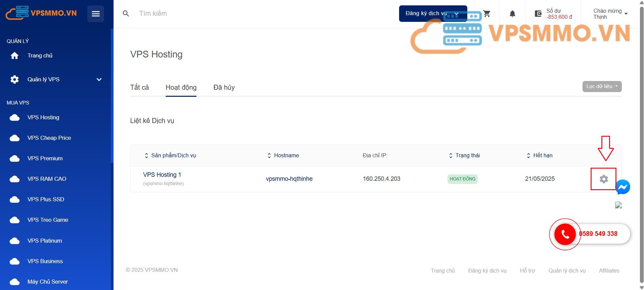
Task: Open the Affiliates footer link
Action: [609, 271]
